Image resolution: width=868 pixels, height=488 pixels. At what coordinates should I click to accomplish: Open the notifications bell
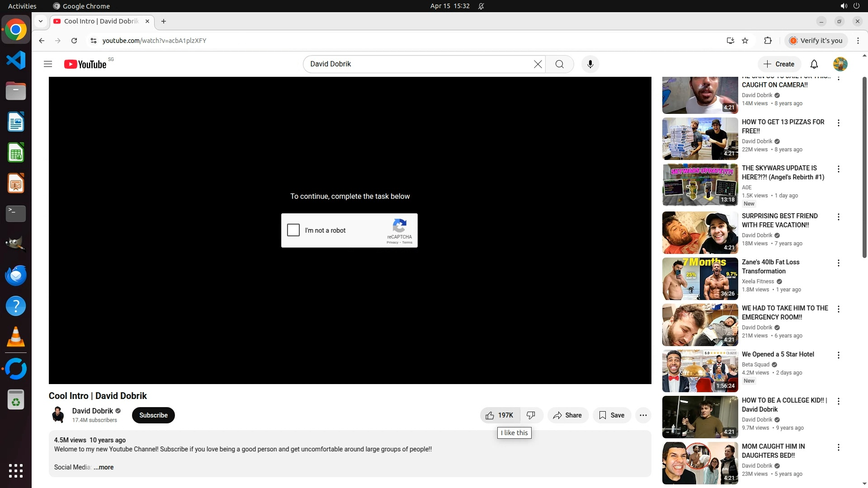[814, 64]
